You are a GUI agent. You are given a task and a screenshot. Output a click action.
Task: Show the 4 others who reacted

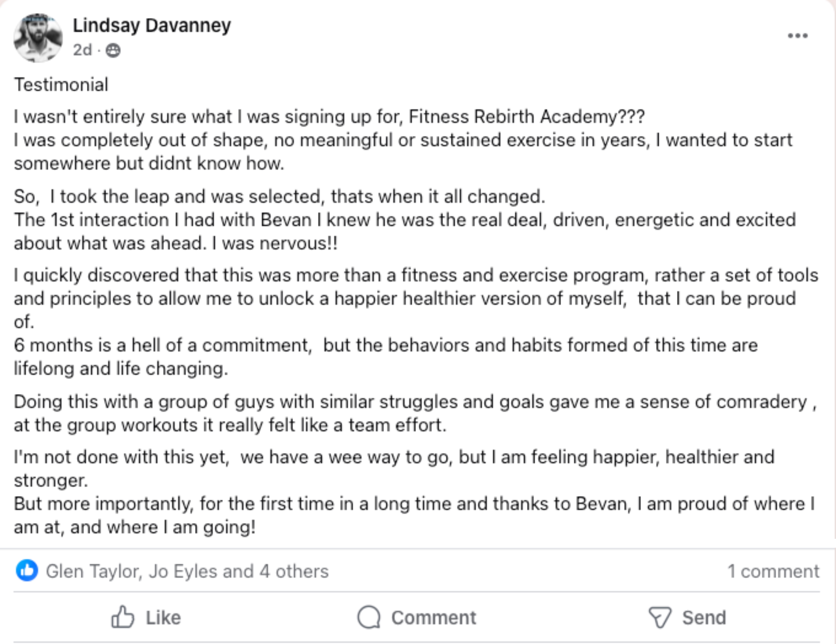294,571
